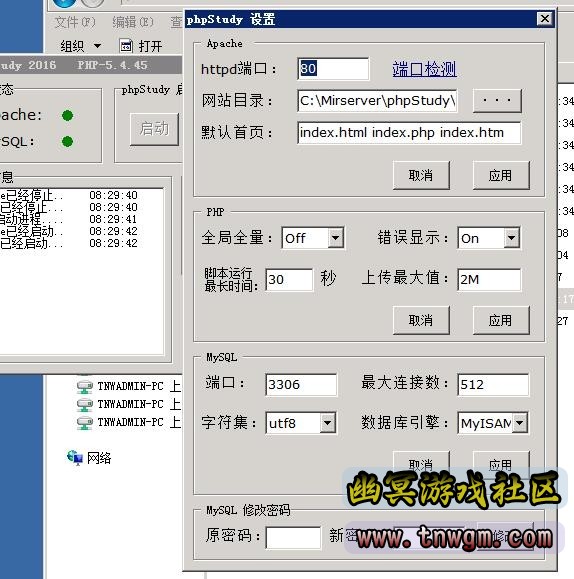
Task: Click the Apache green status indicator
Action: coord(67,116)
